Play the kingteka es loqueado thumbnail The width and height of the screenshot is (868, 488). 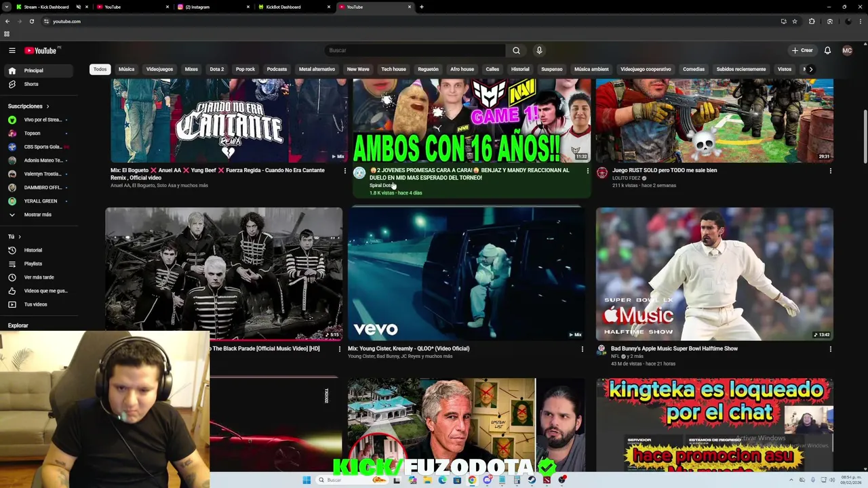click(715, 425)
